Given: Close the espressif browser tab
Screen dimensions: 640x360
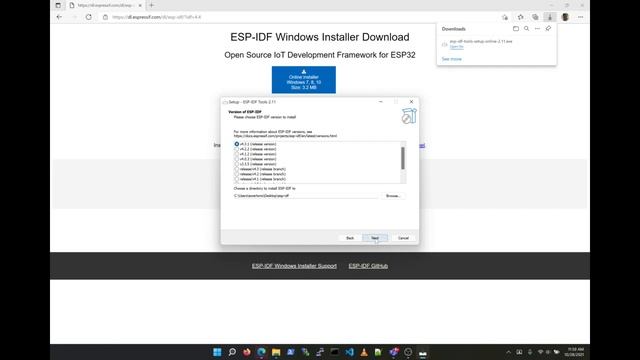Looking at the screenshot, I should click(x=140, y=5).
